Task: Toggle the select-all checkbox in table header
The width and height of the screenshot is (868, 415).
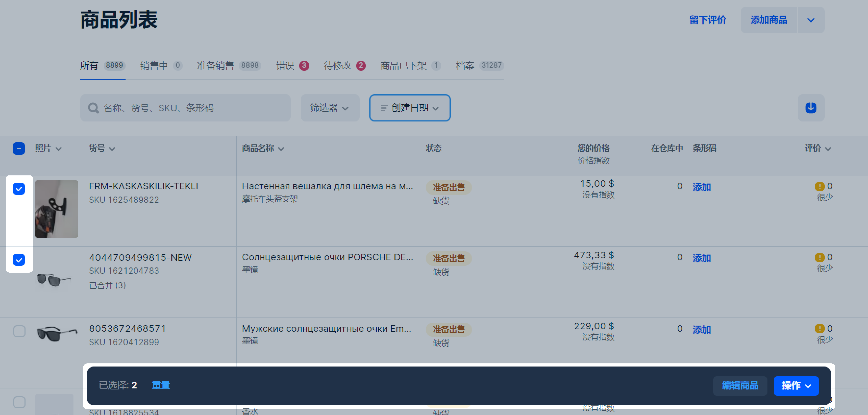Action: [19, 148]
